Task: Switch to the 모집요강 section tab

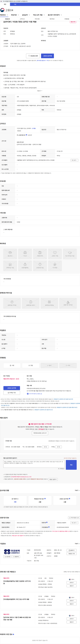Action: [x=7, y=19]
